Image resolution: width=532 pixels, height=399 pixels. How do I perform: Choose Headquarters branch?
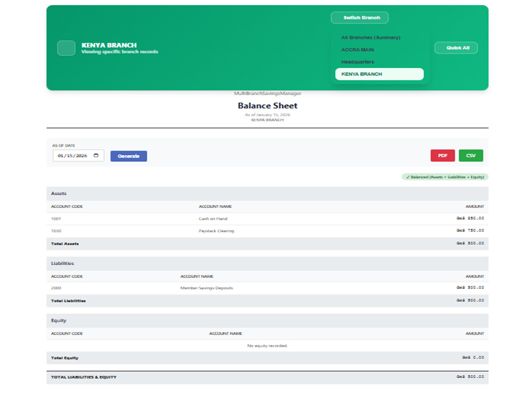tap(379, 62)
